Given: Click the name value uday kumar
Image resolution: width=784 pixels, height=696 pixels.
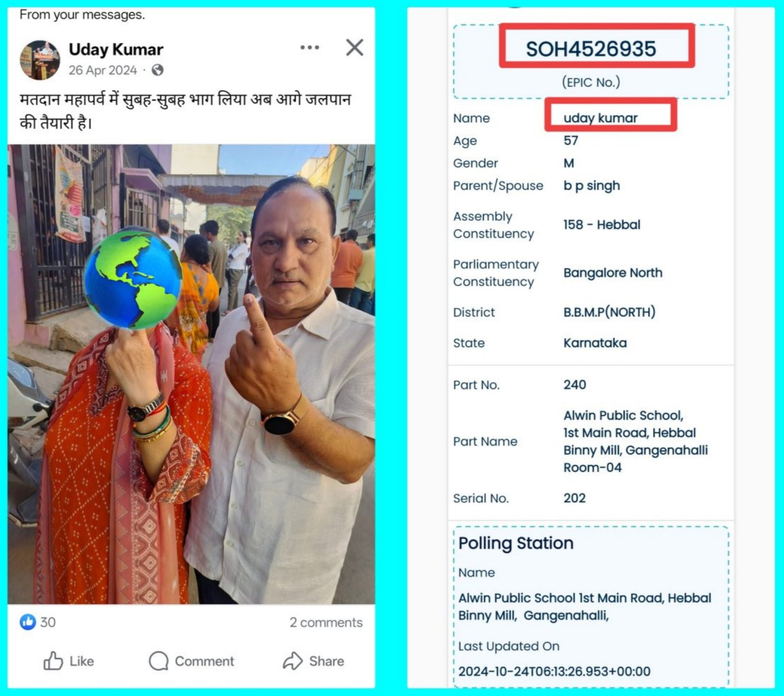Looking at the screenshot, I should point(600,118).
